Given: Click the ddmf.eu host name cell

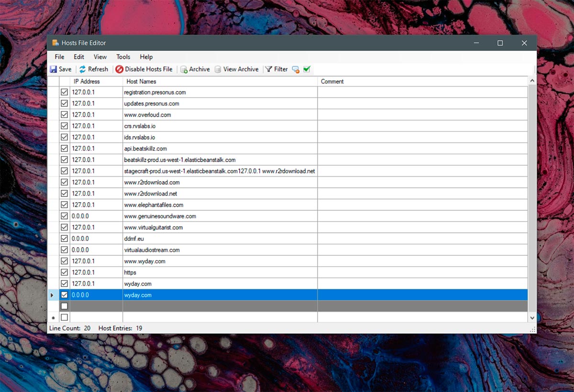Looking at the screenshot, I should pos(220,239).
